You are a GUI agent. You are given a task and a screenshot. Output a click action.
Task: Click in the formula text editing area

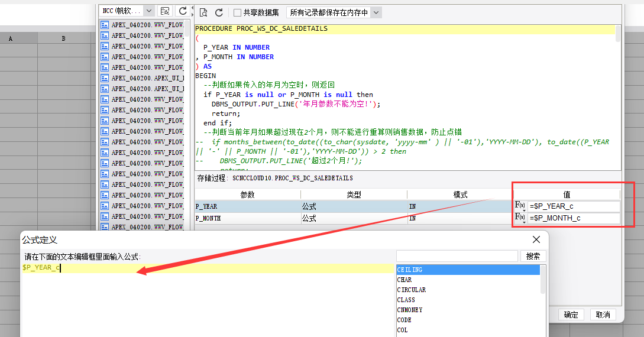208,302
